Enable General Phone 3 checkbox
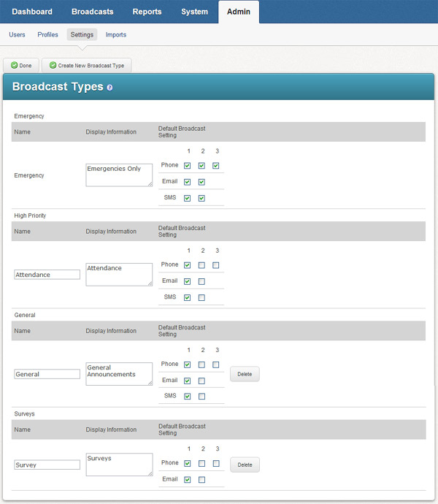 (215, 364)
